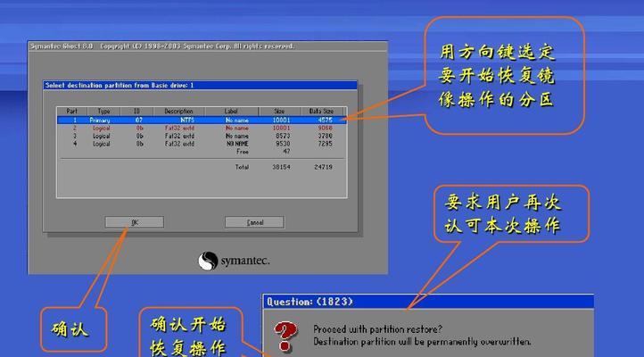Click the Symantec logo emblem
The image size is (644, 357).
click(x=208, y=261)
